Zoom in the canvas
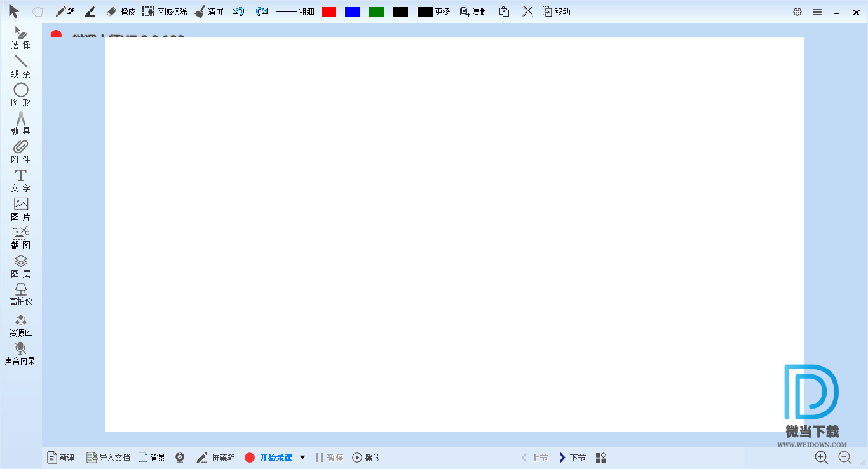The height and width of the screenshot is (469, 868). pyautogui.click(x=822, y=458)
